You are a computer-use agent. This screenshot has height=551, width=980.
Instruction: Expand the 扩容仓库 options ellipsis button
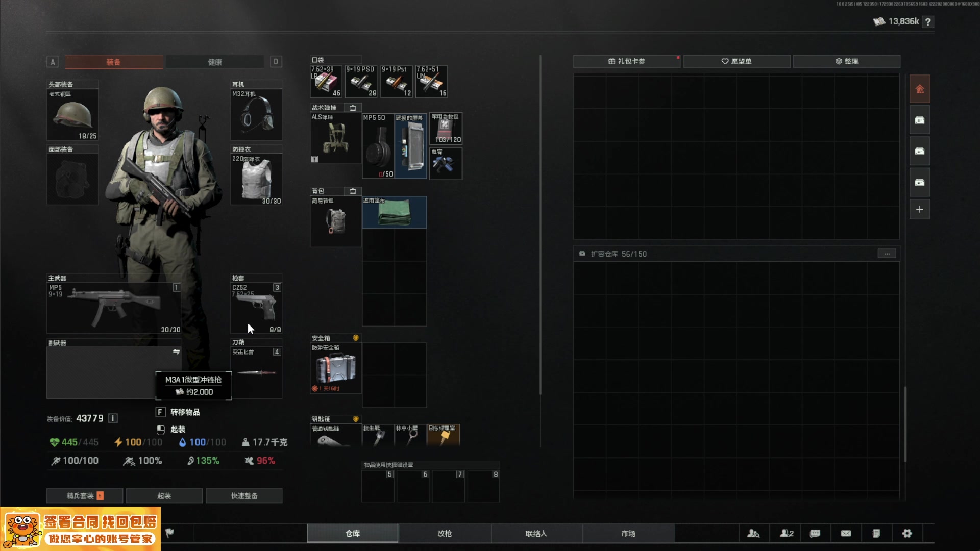887,254
